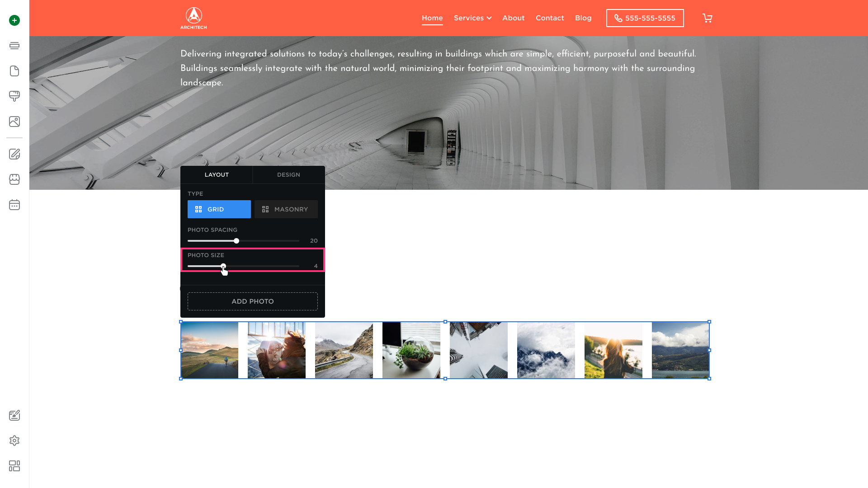
Task: Open the sections icon in sidebar
Action: 14,46
